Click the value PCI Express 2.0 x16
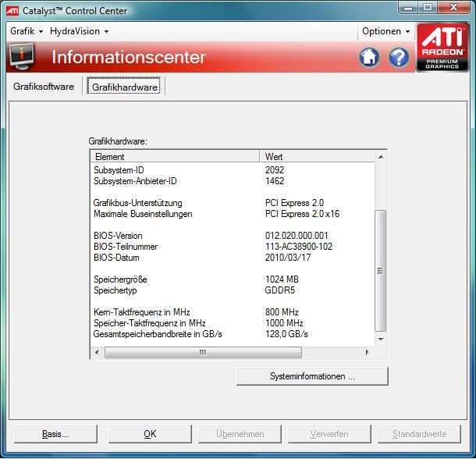Image resolution: width=476 pixels, height=459 pixels. [x=302, y=214]
